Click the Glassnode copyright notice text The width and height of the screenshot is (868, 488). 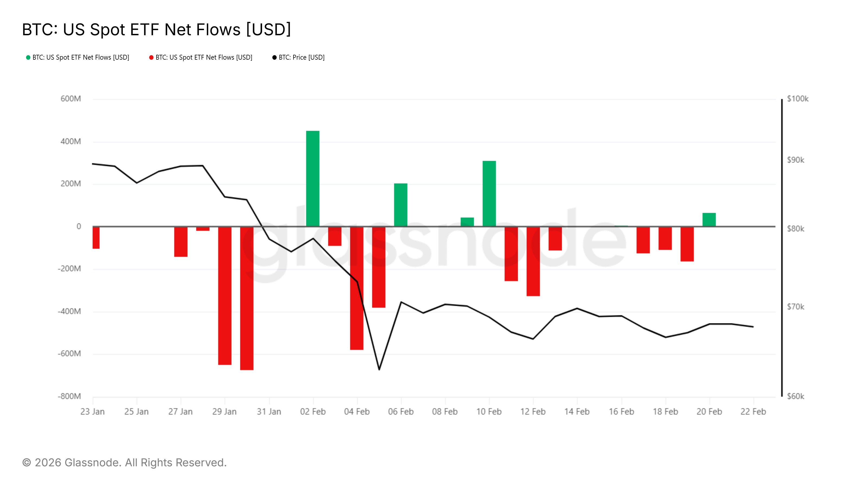coord(124,463)
